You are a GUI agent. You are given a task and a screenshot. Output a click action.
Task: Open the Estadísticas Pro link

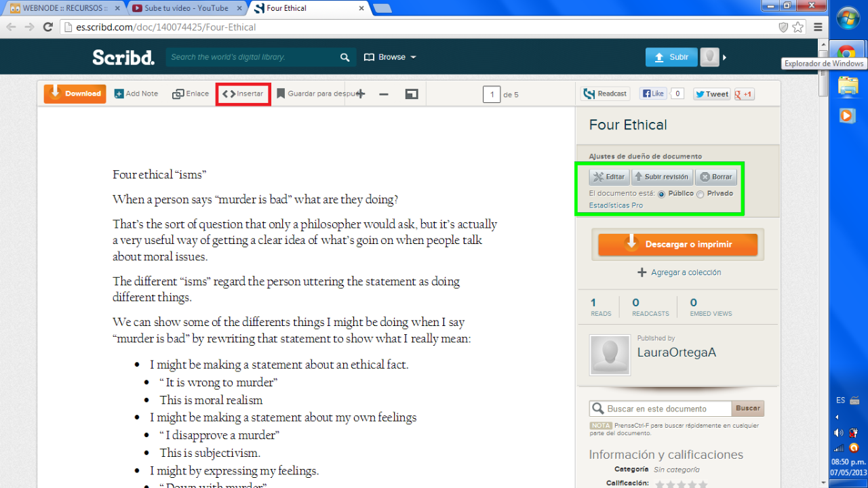(616, 205)
